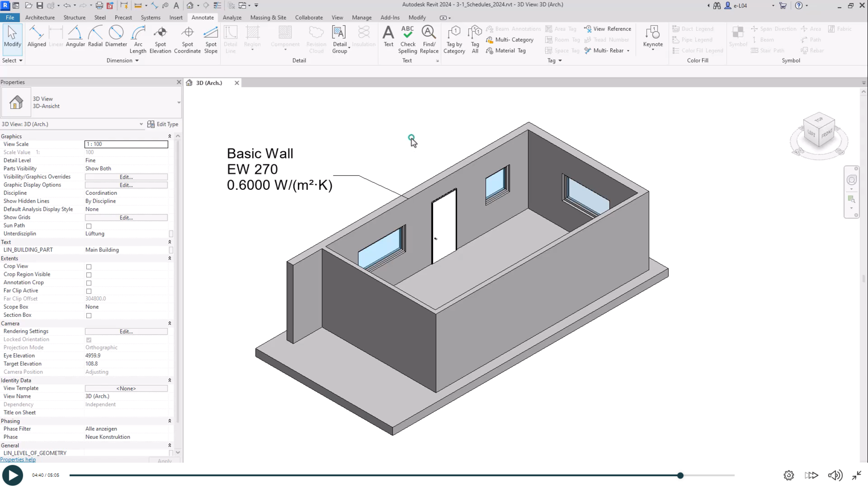
Task: Expand the Dimension panel dropdown
Action: click(x=137, y=61)
